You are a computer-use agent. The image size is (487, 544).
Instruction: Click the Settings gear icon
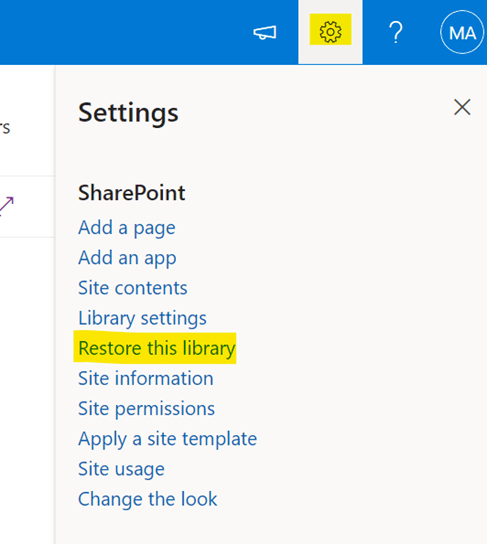coord(330,32)
